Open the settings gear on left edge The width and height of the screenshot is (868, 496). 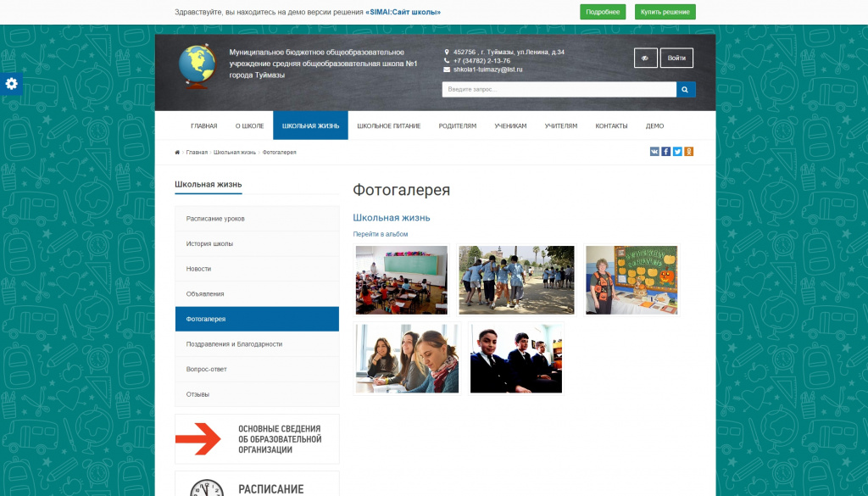pos(11,84)
